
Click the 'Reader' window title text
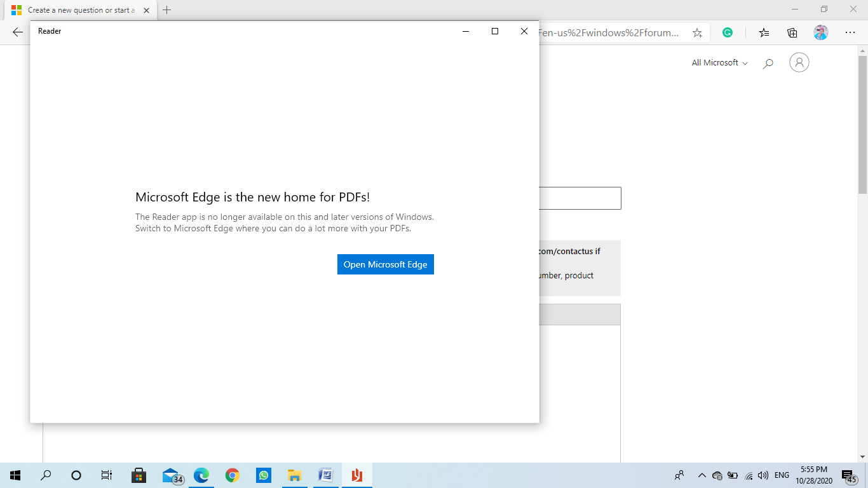coord(50,31)
